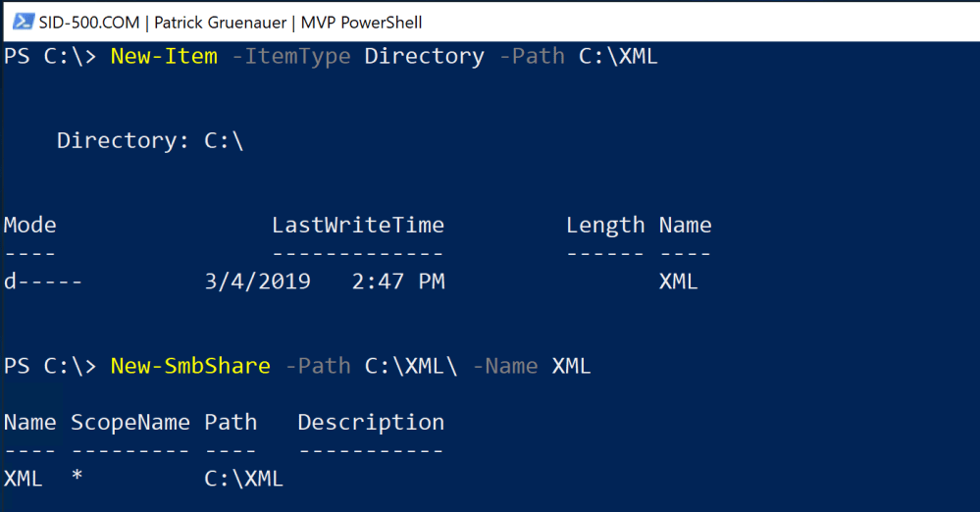Click the asterisk under ScopeName

pos(77,479)
